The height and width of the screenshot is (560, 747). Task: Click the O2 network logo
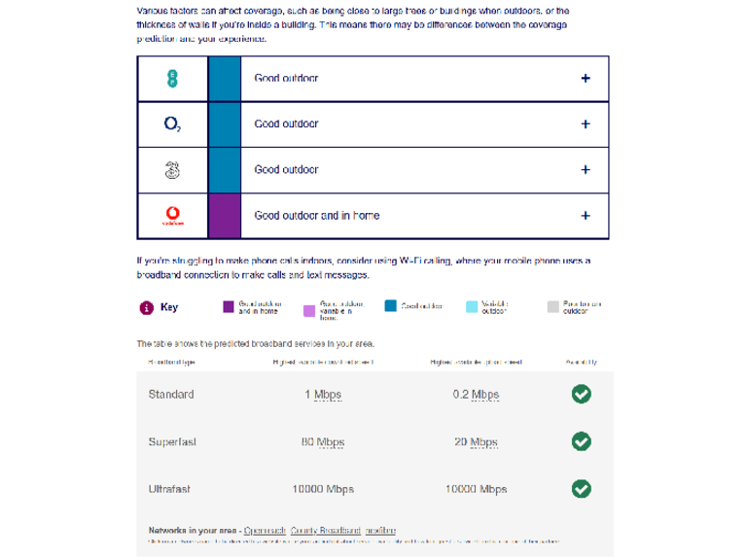click(x=172, y=124)
